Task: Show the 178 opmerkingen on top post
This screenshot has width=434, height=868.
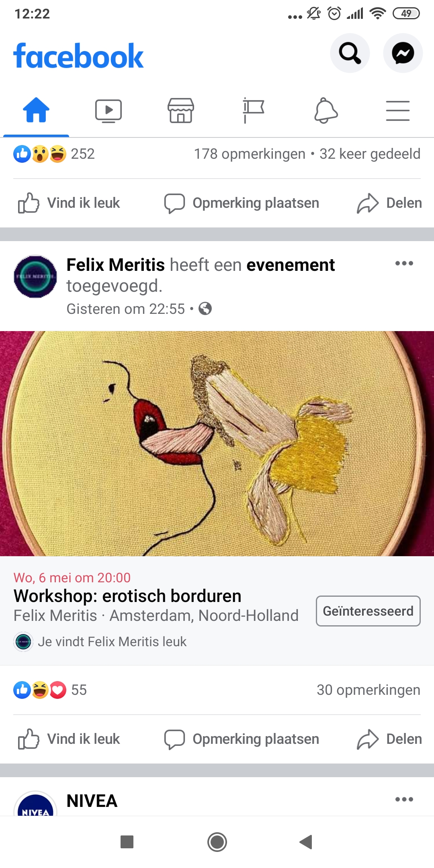Action: (x=250, y=154)
